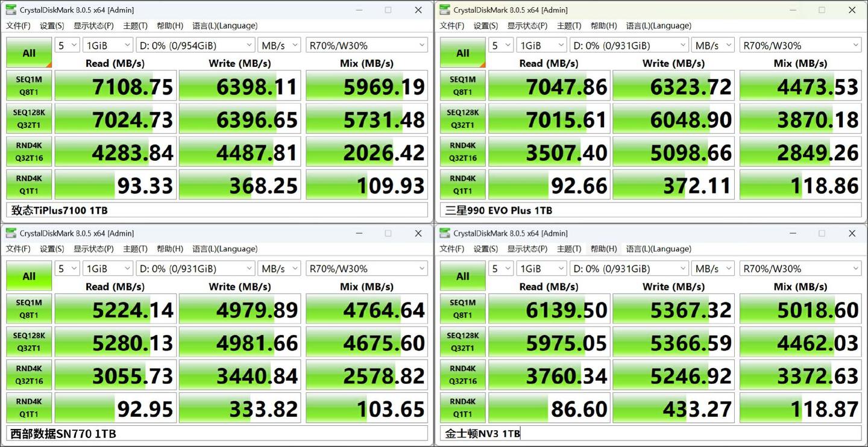Open test count dropdown in TiPlus7100 window
This screenshot has height=447, width=868.
click(68, 45)
